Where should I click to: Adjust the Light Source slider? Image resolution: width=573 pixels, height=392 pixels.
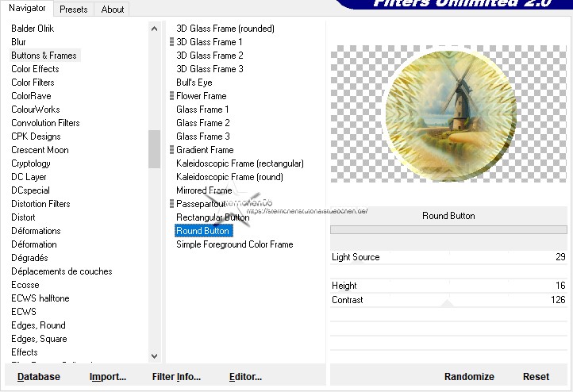click(x=448, y=257)
